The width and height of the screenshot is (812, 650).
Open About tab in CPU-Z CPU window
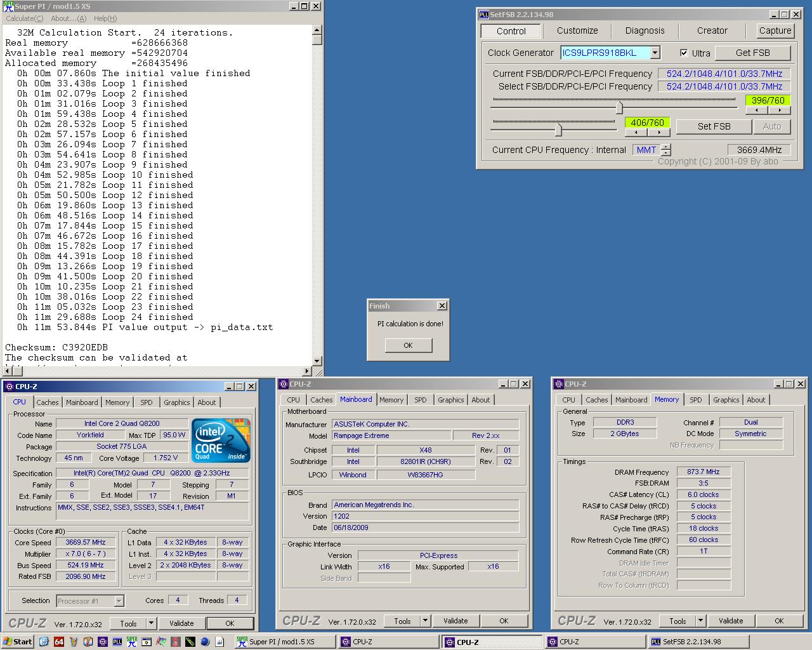(x=206, y=402)
